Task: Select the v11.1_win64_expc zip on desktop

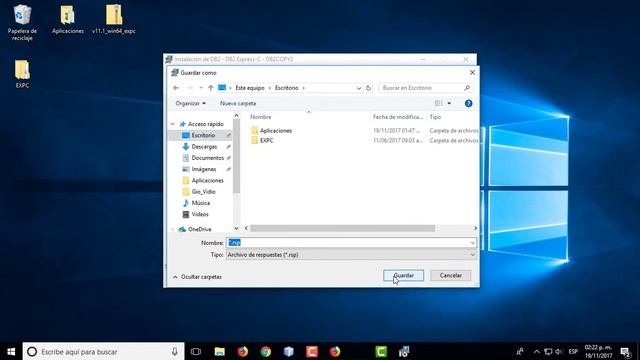Action: point(114,19)
